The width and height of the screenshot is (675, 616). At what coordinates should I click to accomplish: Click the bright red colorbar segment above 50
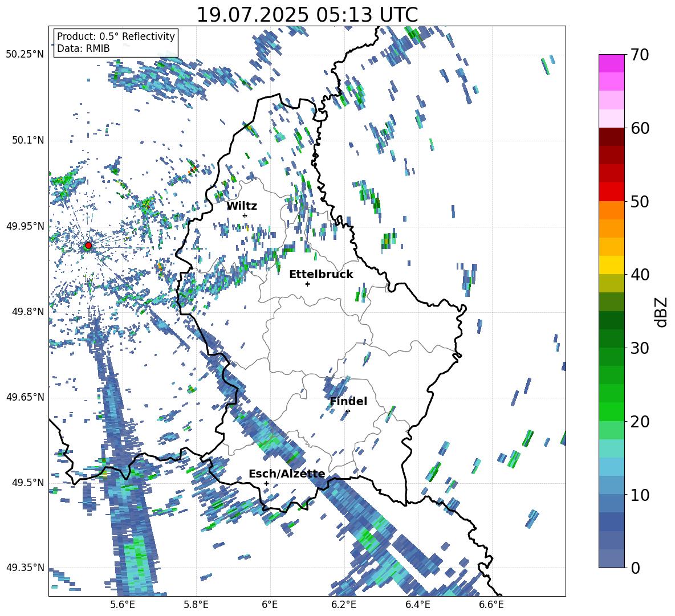pyautogui.click(x=611, y=192)
